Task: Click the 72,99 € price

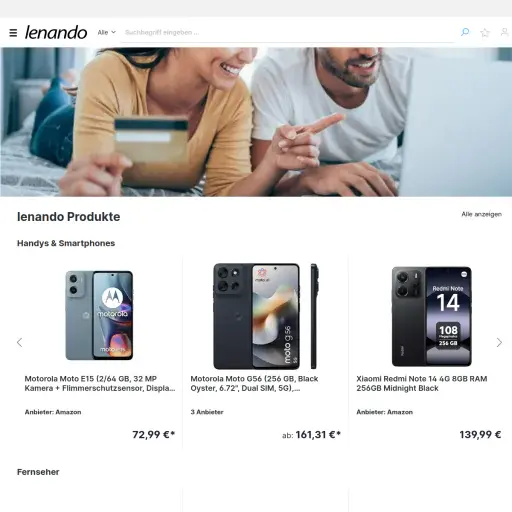Action: click(154, 435)
